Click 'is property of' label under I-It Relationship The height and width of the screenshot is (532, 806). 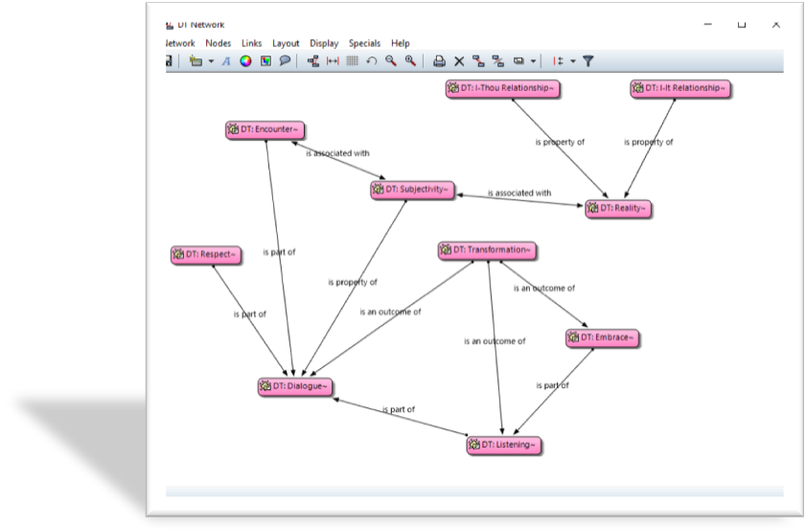[x=648, y=142]
